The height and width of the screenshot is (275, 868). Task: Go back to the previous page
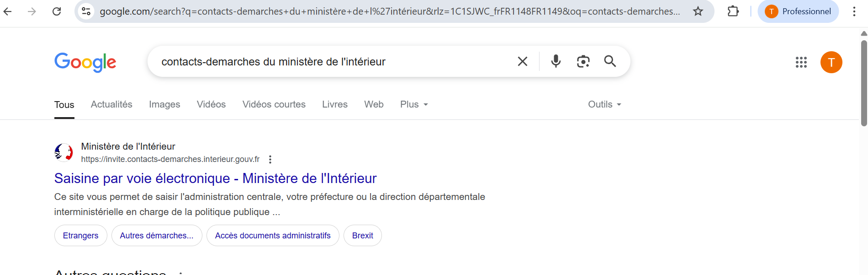click(8, 11)
